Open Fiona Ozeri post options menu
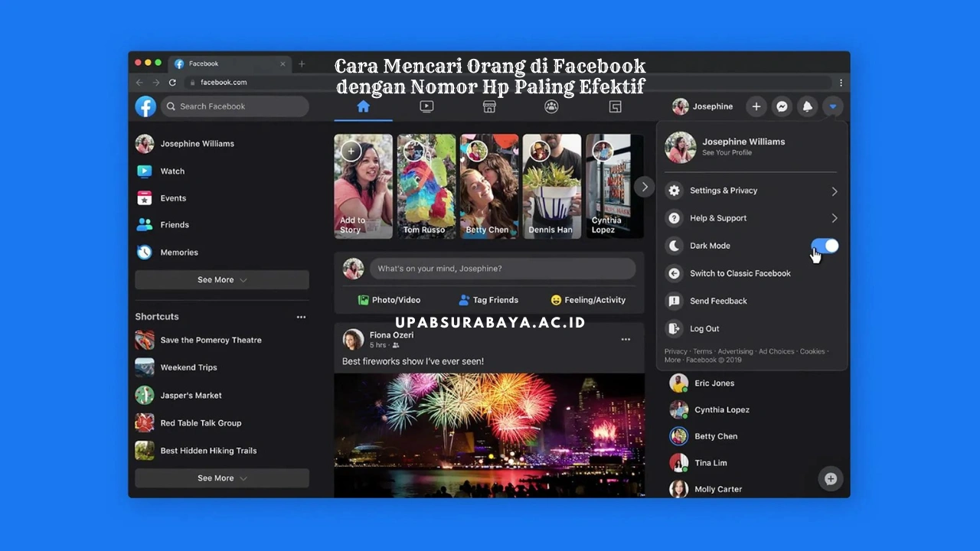980x551 pixels. 626,339
